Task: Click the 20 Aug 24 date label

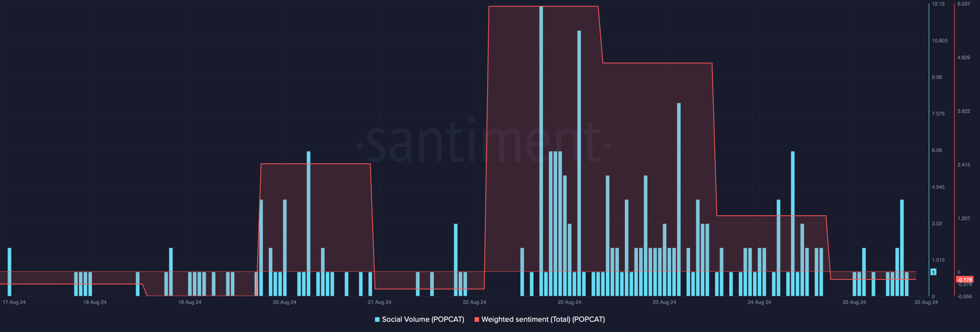Action: [x=284, y=302]
